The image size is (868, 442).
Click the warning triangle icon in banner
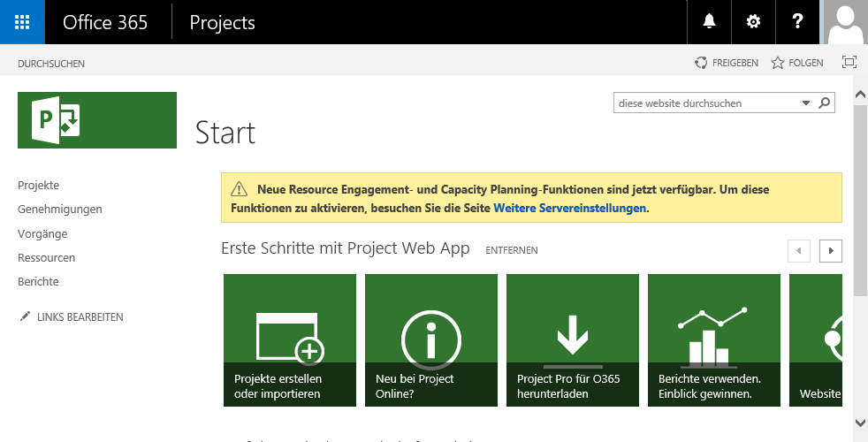pos(240,189)
